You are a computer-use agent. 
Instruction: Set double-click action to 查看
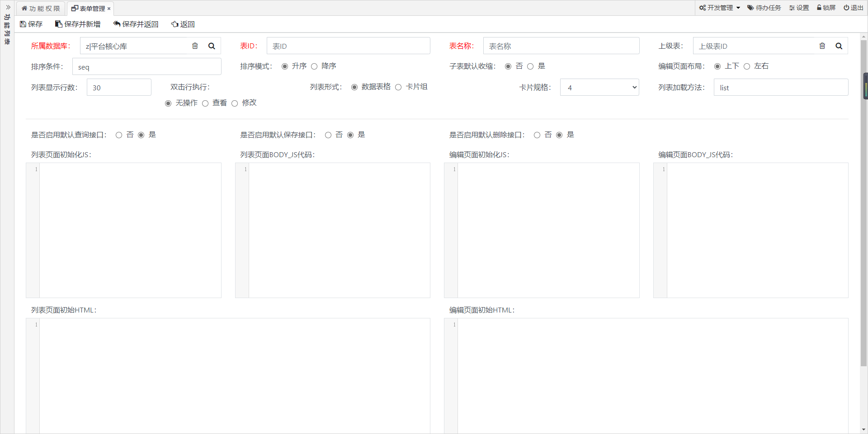[205, 103]
